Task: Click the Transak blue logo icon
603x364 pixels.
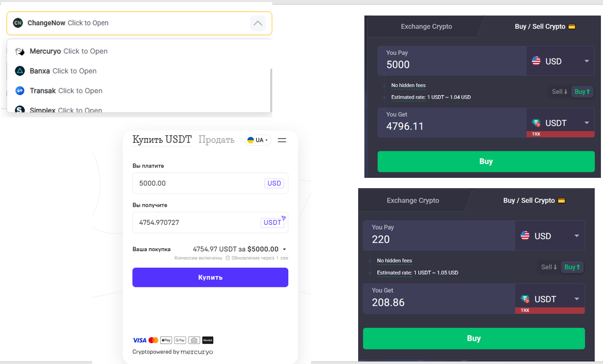Action: 20,90
